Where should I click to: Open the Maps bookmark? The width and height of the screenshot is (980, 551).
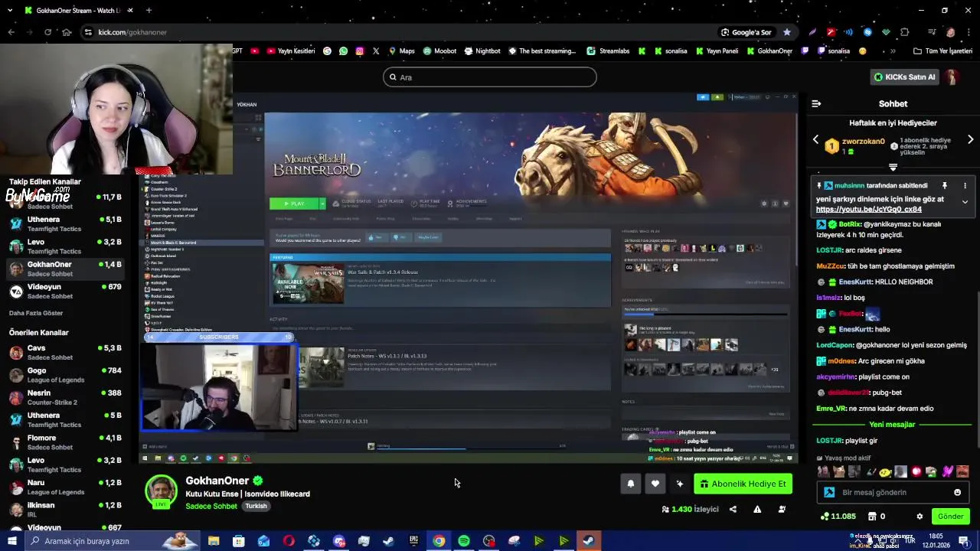402,51
